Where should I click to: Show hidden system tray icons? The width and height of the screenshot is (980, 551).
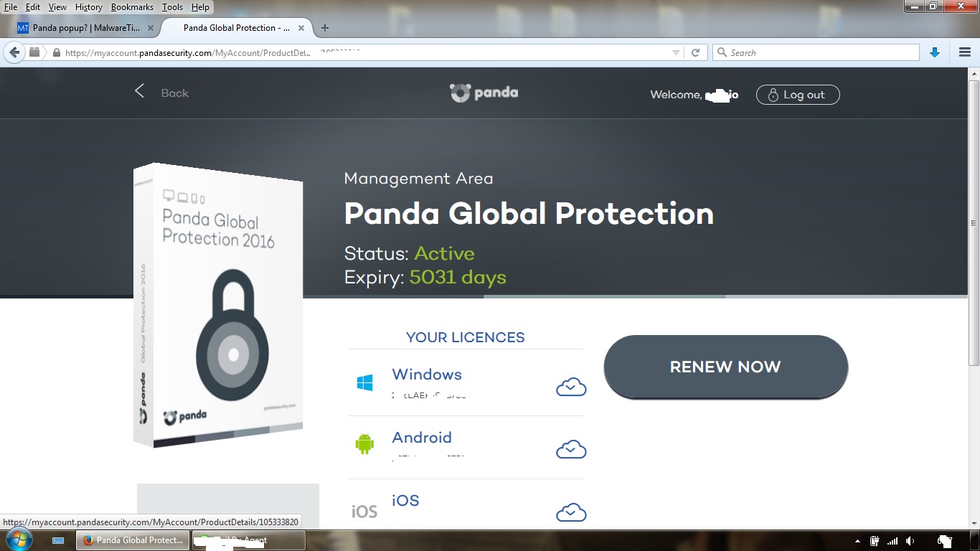click(857, 540)
